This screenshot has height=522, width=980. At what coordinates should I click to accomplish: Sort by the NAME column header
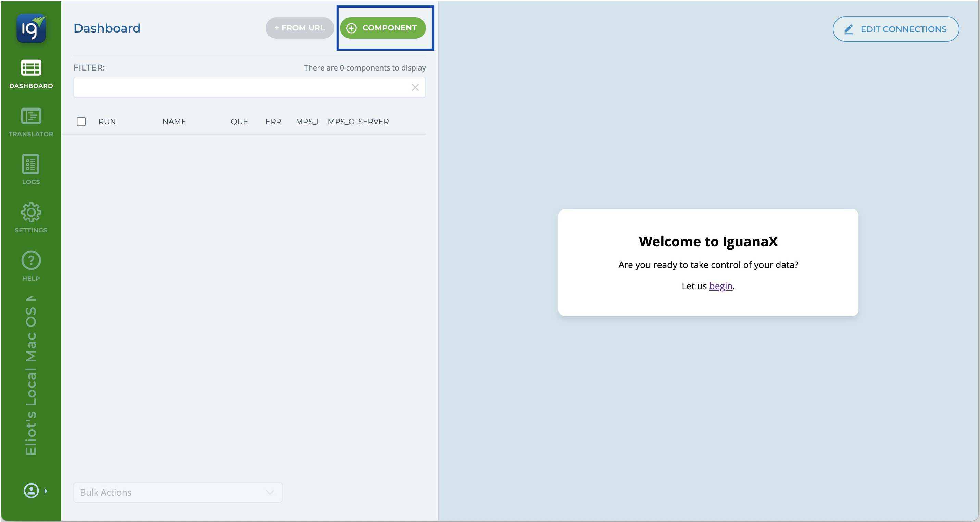pyautogui.click(x=174, y=122)
